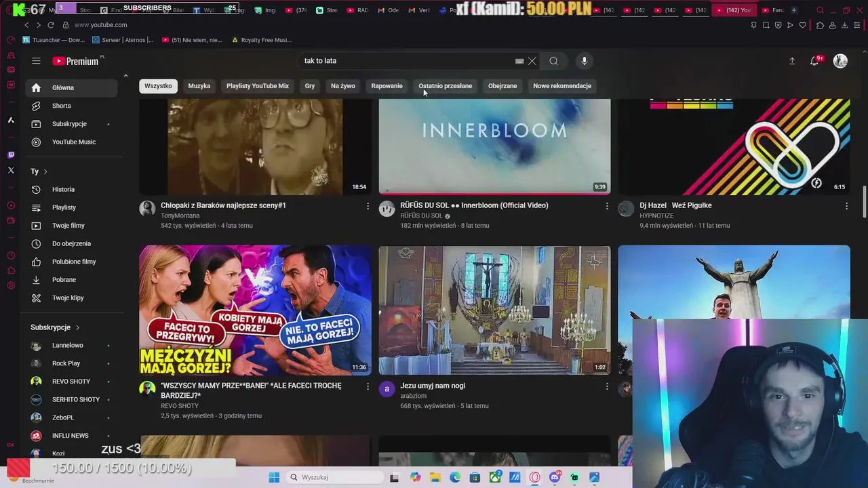Open X (Twitter) in the Opera GX sidebar
The image size is (868, 488).
11,170
